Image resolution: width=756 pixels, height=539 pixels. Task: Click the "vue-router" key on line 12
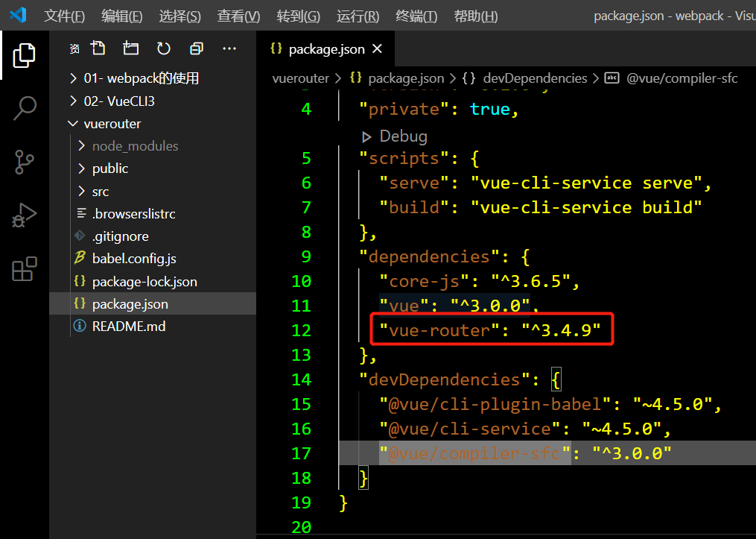click(x=439, y=330)
